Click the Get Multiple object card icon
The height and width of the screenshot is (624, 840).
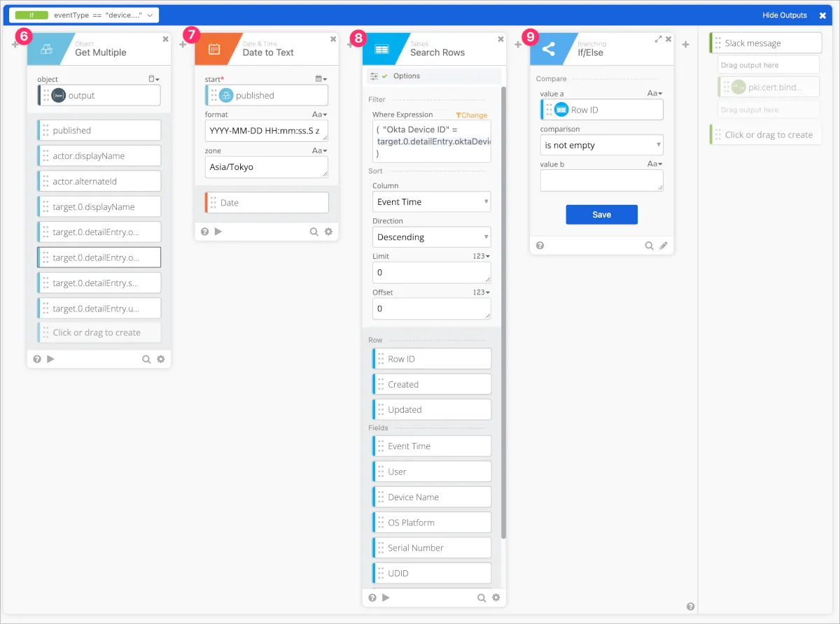tap(46, 49)
